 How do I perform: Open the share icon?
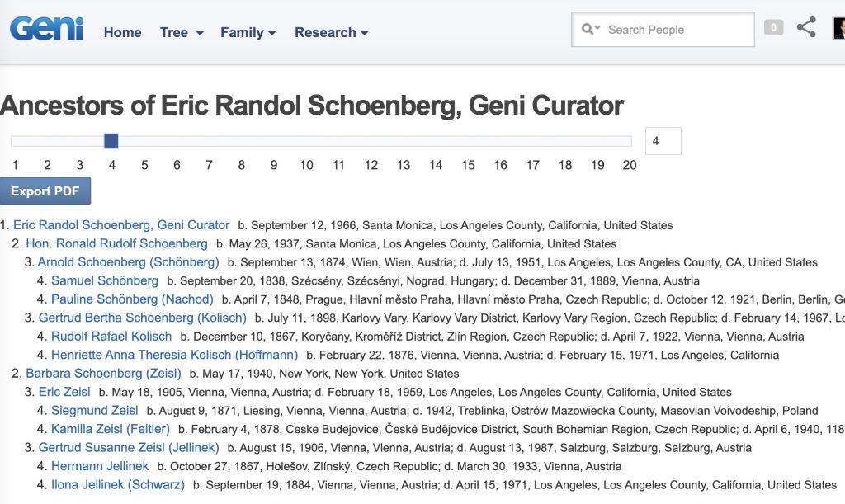tap(806, 27)
